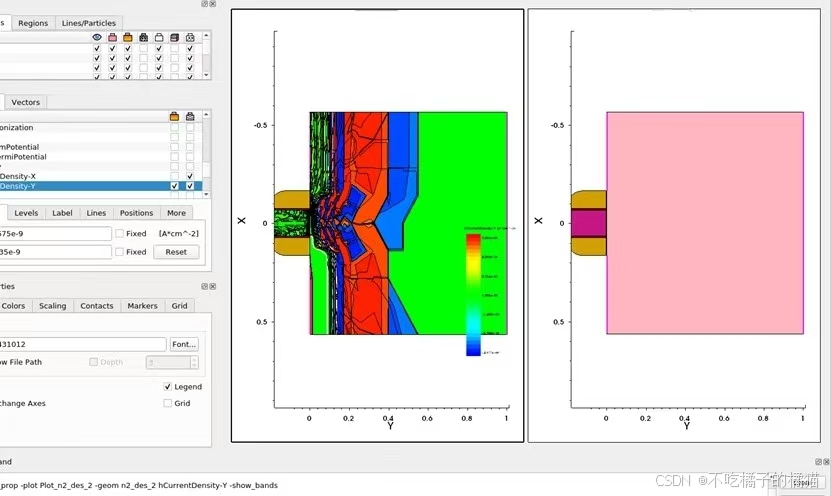
Task: Select the Density-Y field row
Action: click(101, 186)
